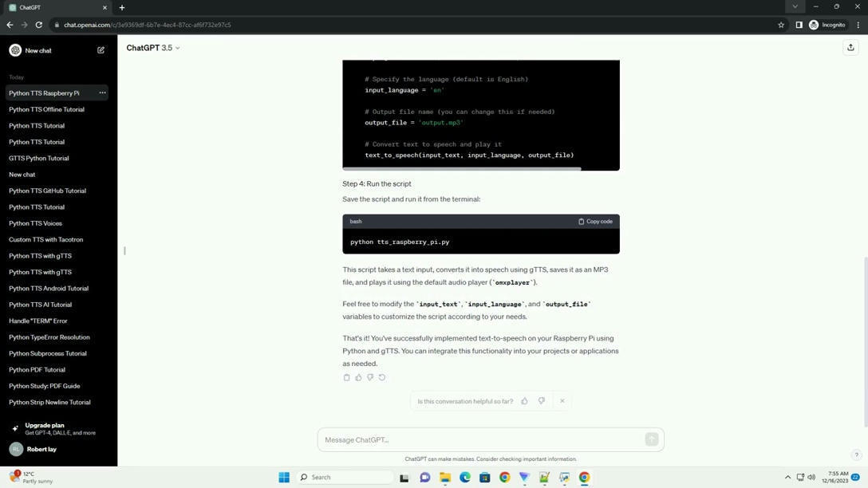Screen dimensions: 868x488
Task: Click the New chat compose icon
Action: (x=101, y=49)
